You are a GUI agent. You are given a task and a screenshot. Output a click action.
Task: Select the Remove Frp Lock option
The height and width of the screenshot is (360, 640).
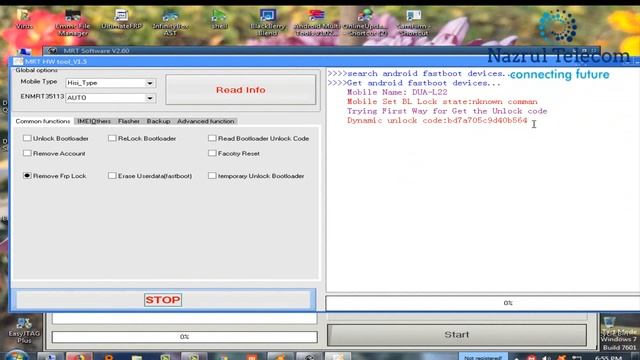(x=27, y=176)
